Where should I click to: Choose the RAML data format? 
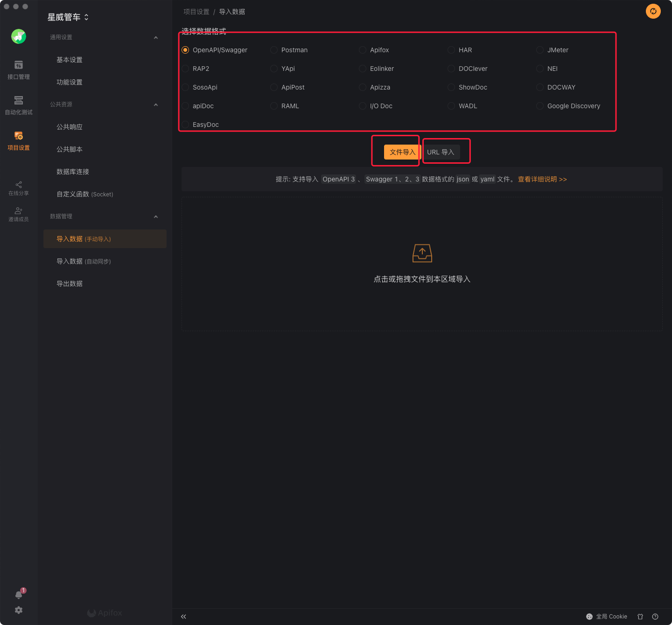274,106
